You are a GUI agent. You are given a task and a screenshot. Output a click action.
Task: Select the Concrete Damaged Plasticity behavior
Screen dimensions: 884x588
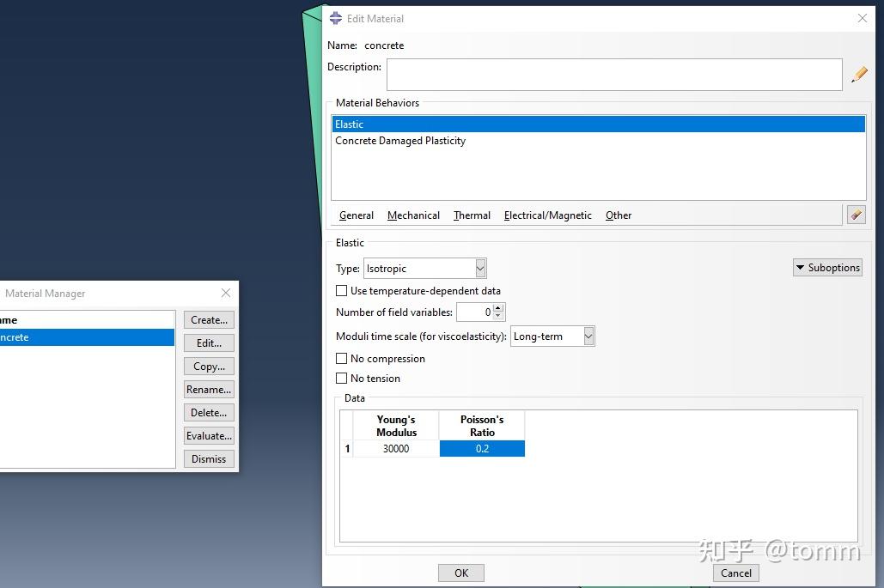[400, 140]
